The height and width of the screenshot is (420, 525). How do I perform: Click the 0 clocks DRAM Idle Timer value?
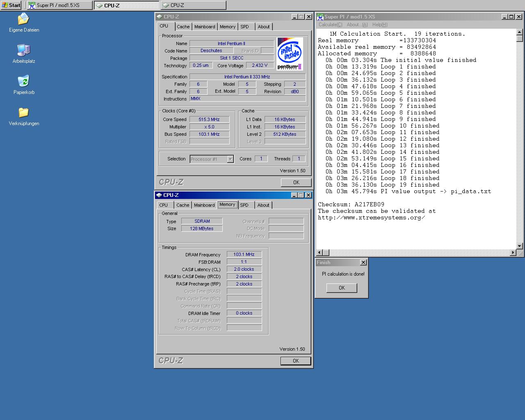[244, 313]
